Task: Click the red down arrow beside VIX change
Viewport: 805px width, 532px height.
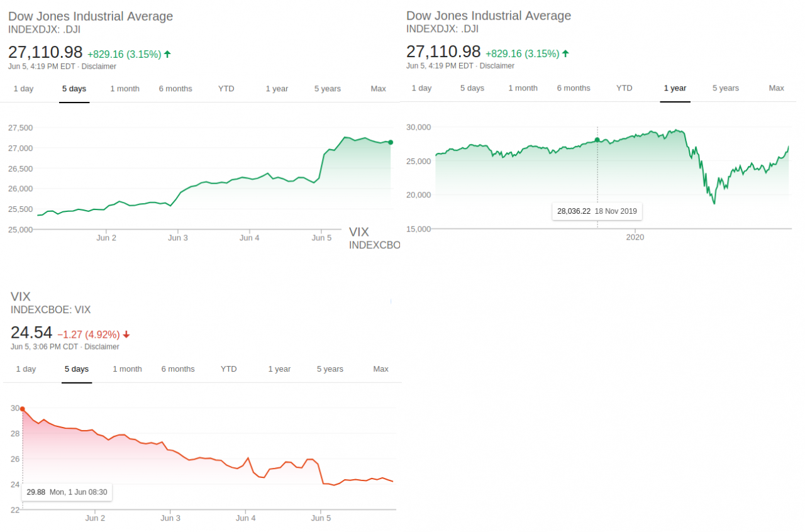Action: [x=126, y=335]
